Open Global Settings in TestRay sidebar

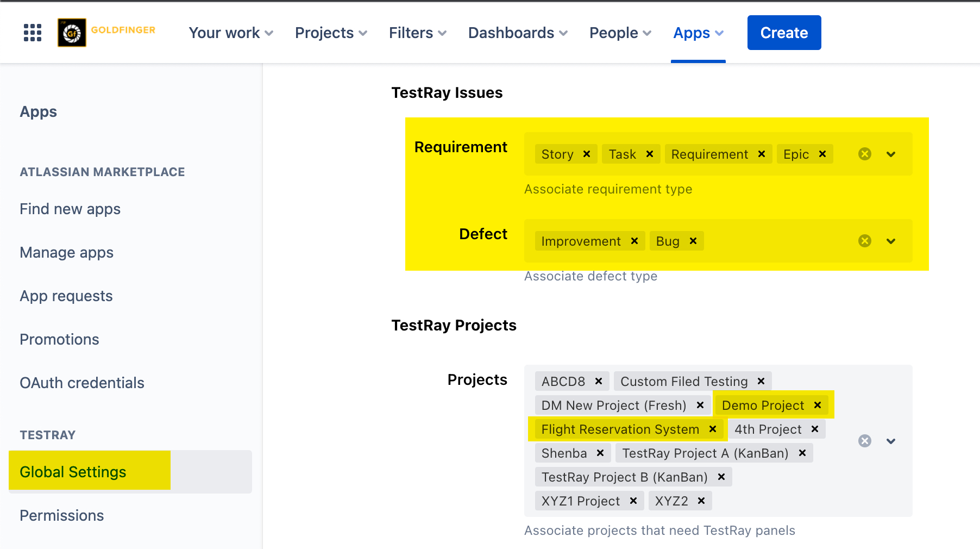click(x=73, y=472)
